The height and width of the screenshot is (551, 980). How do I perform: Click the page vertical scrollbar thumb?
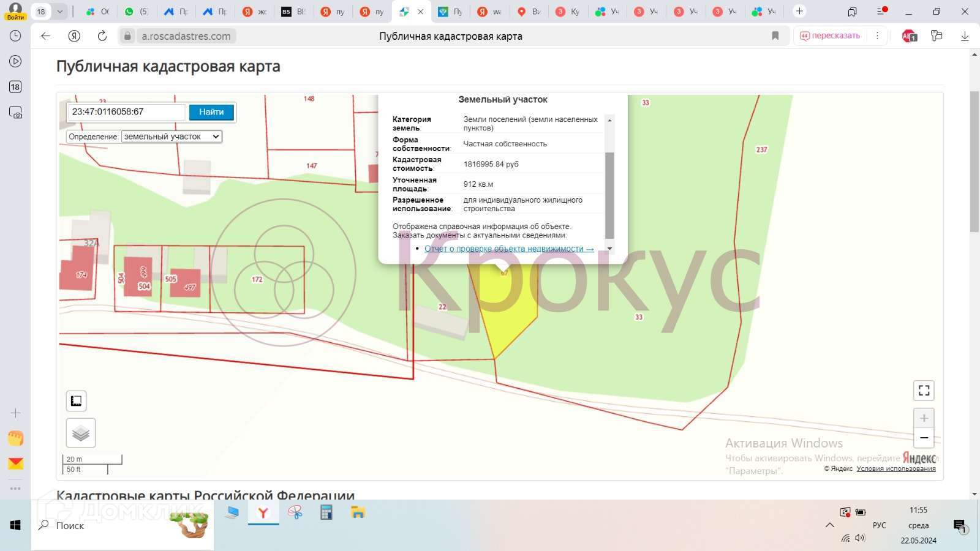[974, 161]
